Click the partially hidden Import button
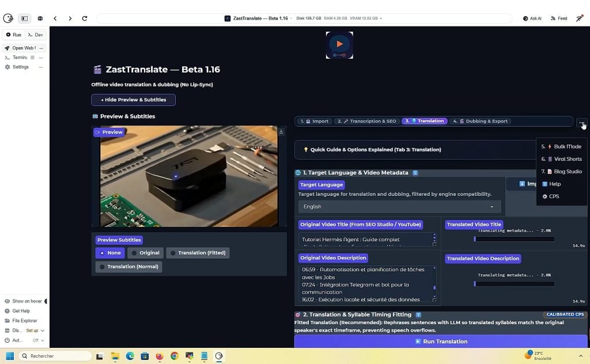The image size is (590, 364). tap(521, 184)
